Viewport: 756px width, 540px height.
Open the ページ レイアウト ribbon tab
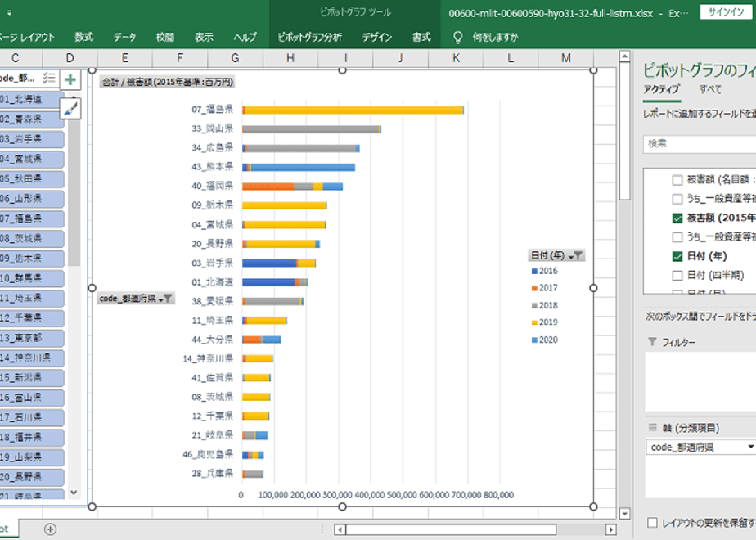(26, 37)
